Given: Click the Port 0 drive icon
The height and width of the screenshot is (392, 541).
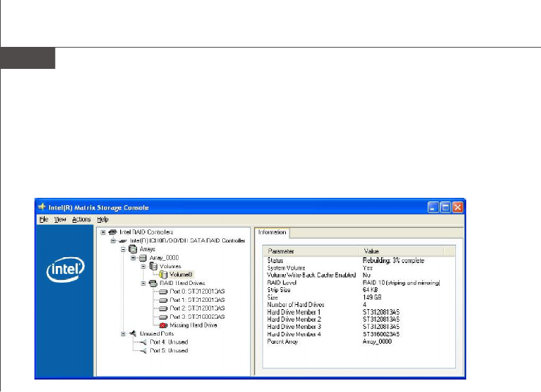Looking at the screenshot, I should coord(163,292).
